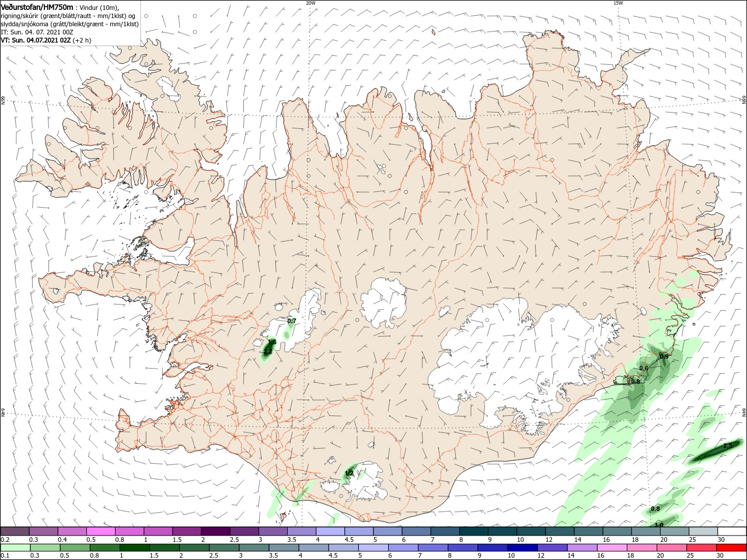Select the IT: Sun. 04. 07. 2021 00Z line
The height and width of the screenshot is (560, 747).
(x=36, y=32)
